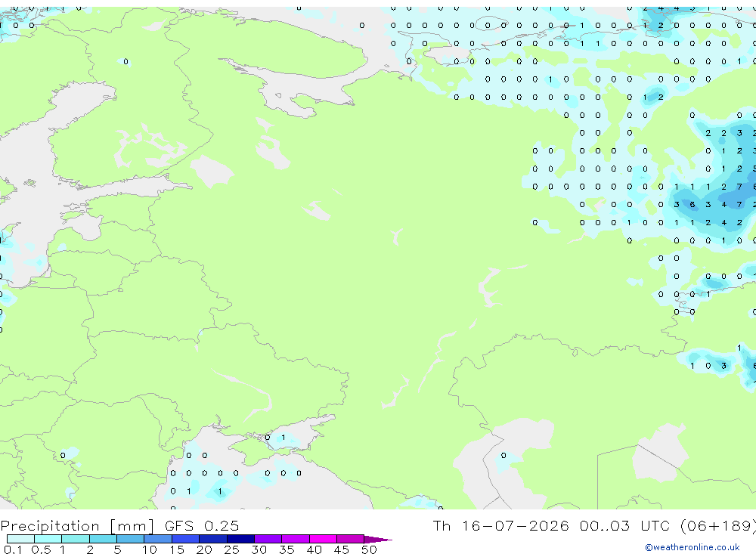Image resolution: width=756 pixels, height=554 pixels.
Task: Click the 30–35 mm purple legend swatch
Action: click(x=268, y=539)
